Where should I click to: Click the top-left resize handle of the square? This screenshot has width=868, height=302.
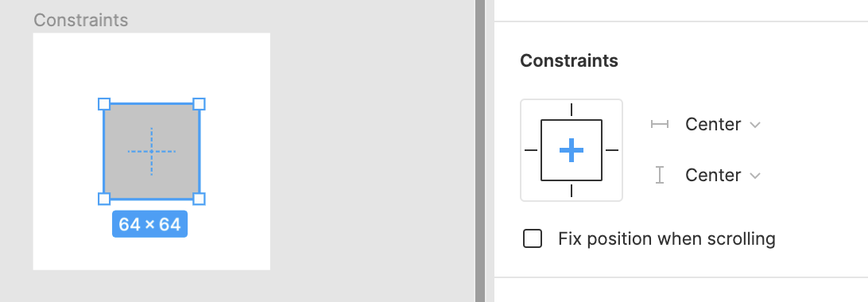pos(104,104)
